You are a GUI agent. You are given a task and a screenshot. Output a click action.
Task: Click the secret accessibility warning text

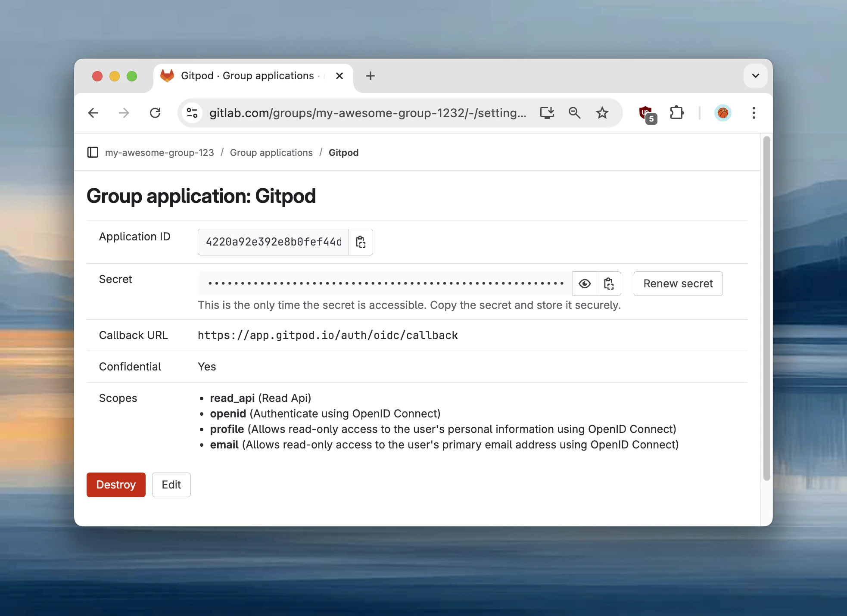coord(409,305)
